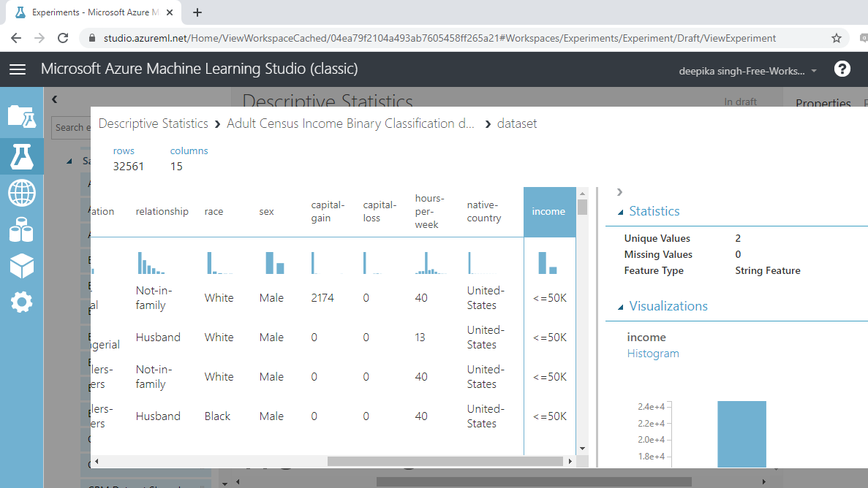868x488 pixels.
Task: Select the relationship column header
Action: [162, 211]
